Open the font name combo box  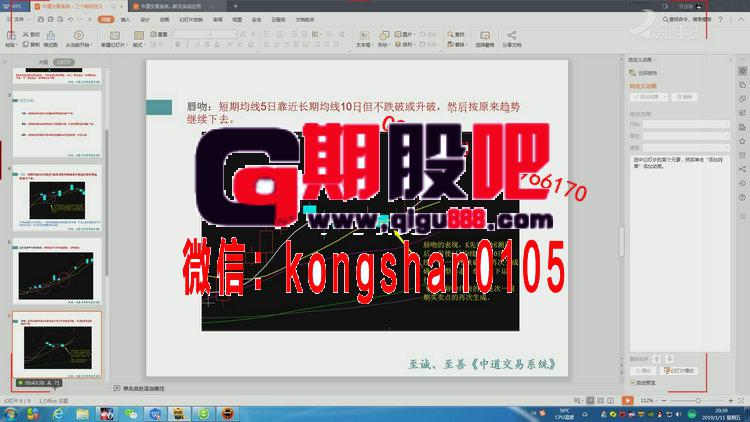pos(192,34)
